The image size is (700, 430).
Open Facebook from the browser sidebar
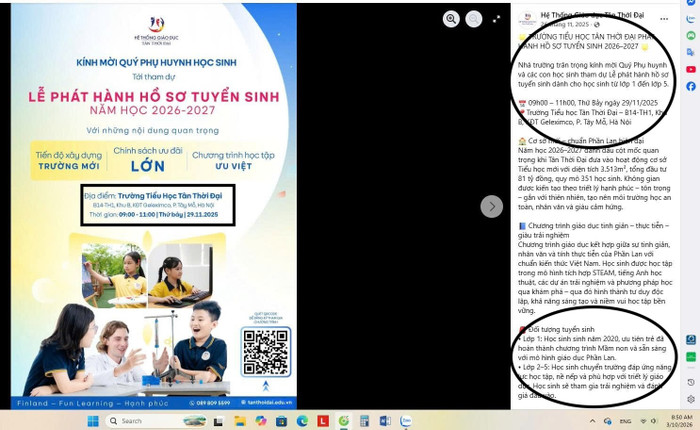[691, 86]
